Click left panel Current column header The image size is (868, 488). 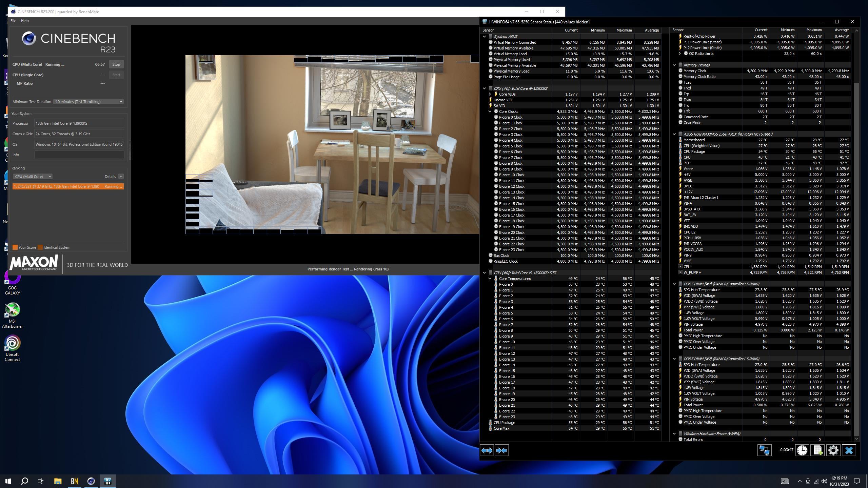pos(566,30)
